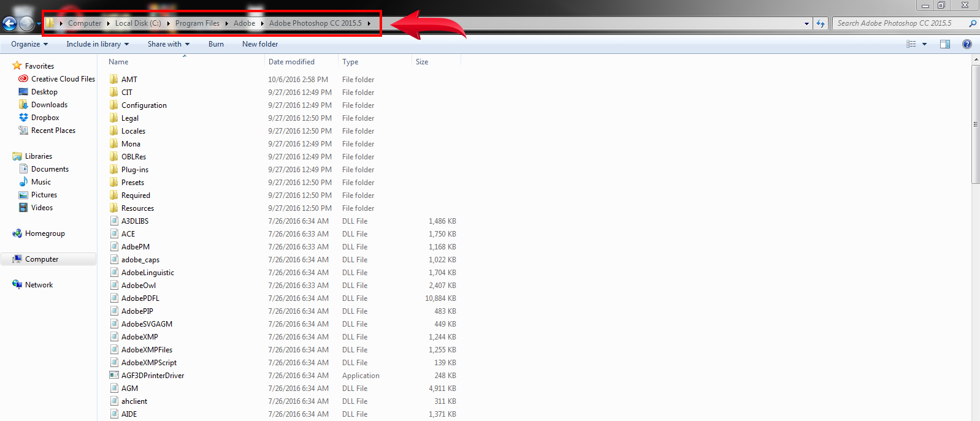Toggle the preview pane icon
Screen dimensions: 980x421
[945, 44]
